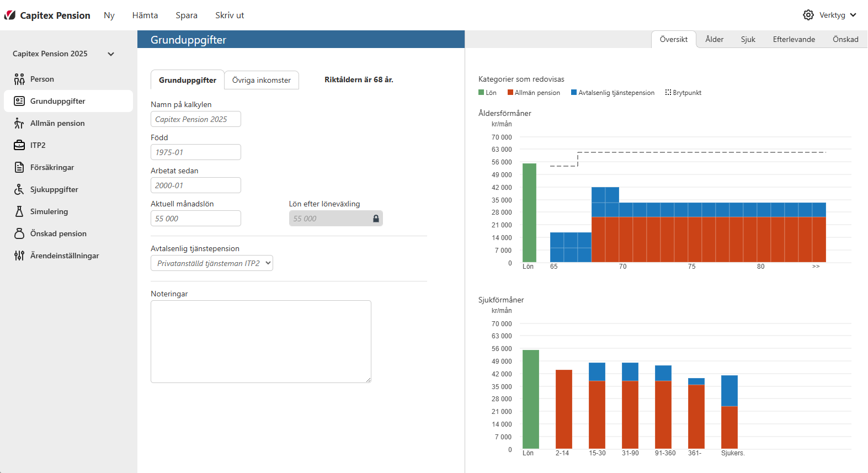Click the Önskad pension money bag icon
The image size is (868, 473).
[19, 233]
